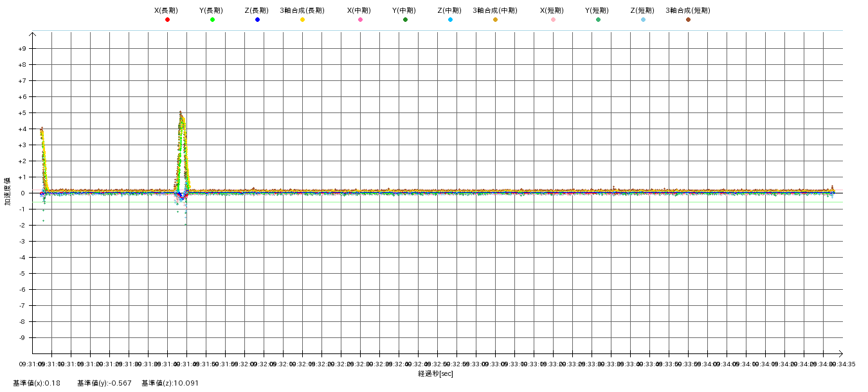The image size is (868, 392).
Task: Click the +9 y-axis tick label
Action: tap(22, 49)
